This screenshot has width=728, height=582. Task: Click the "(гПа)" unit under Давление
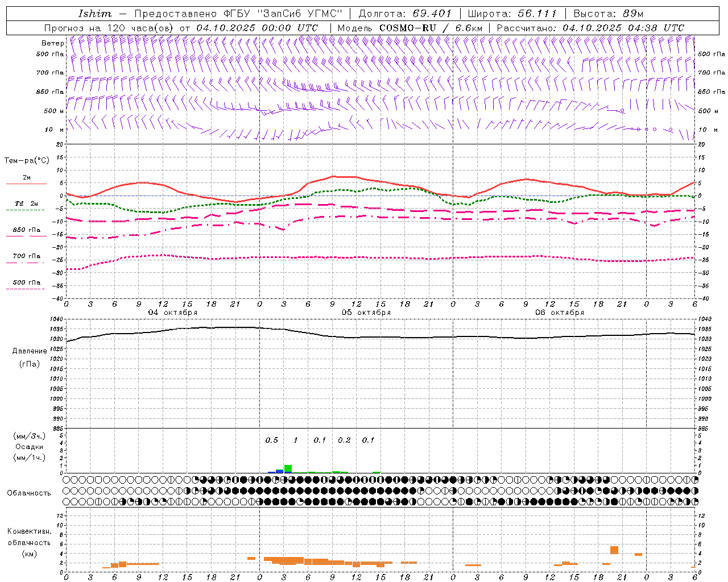30,364
